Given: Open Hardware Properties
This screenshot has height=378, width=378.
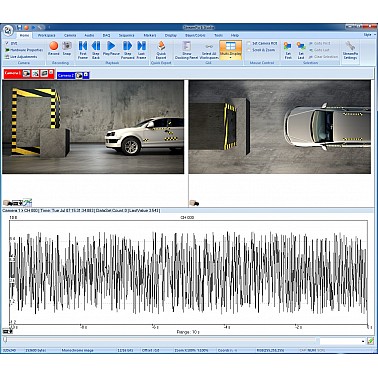Looking at the screenshot, I should coord(24,50).
